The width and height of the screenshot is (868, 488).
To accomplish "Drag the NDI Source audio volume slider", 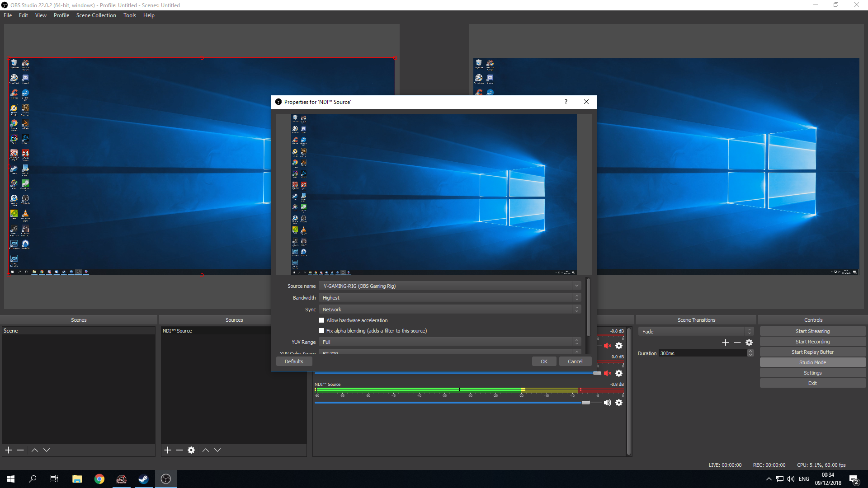I will click(585, 402).
